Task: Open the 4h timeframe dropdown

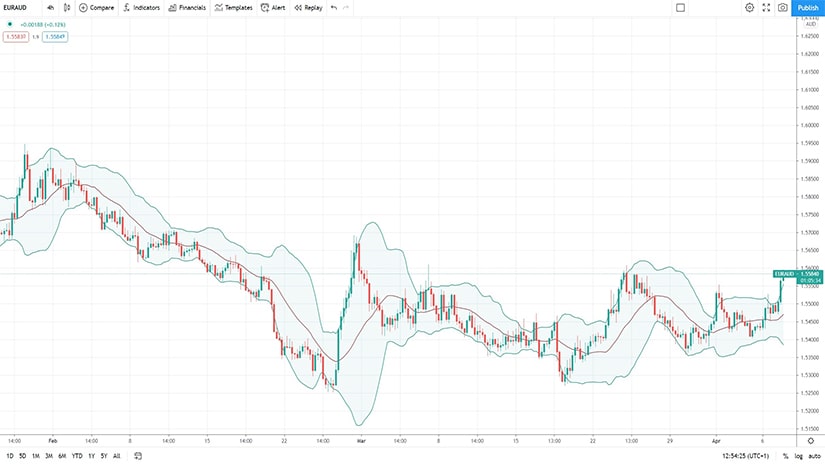Action: click(x=50, y=7)
